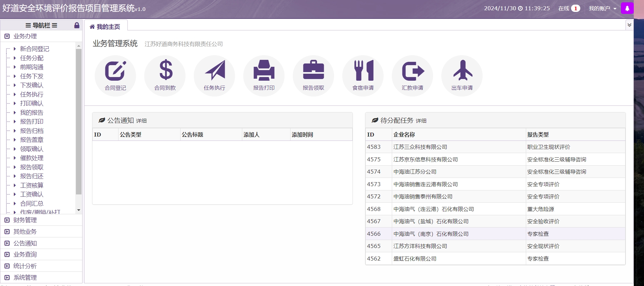Switch to the 我的主页 tab
The height and width of the screenshot is (286, 644).
click(105, 27)
